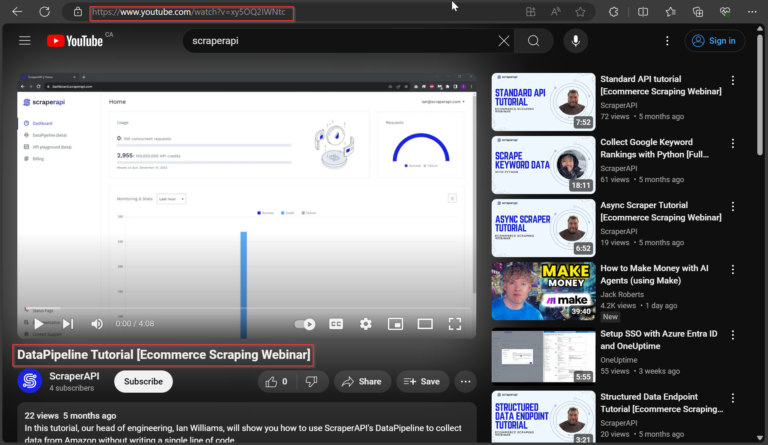Screen dimensions: 768x445
Task: Switch to miniplayer mode
Action: pyautogui.click(x=395, y=324)
